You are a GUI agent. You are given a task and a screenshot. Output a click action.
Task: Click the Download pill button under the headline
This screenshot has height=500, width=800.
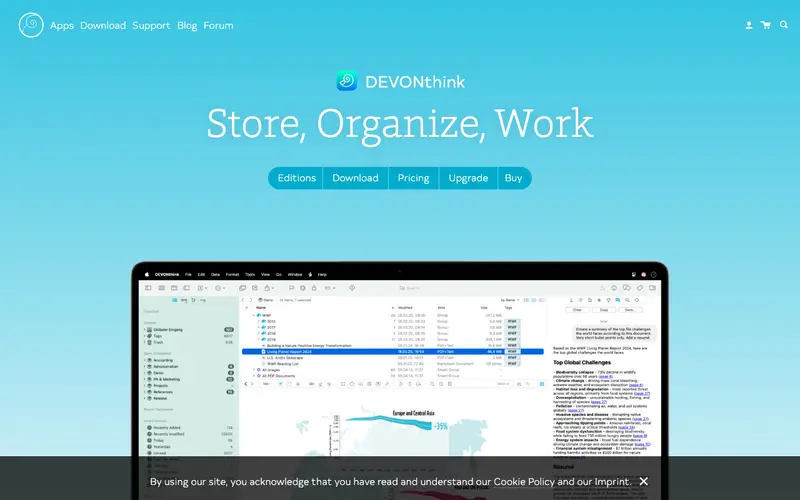coord(356,178)
